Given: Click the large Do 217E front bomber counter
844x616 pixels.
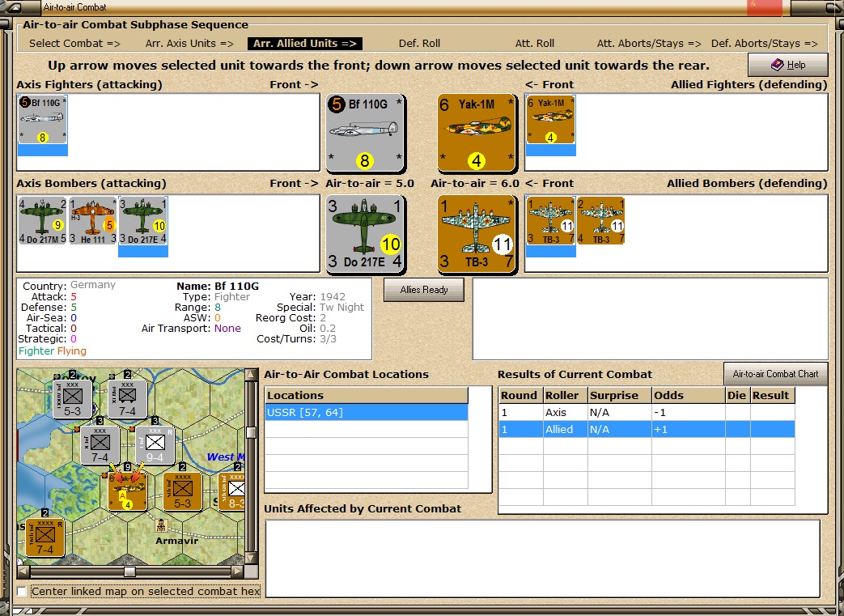Looking at the screenshot, I should coord(366,234).
